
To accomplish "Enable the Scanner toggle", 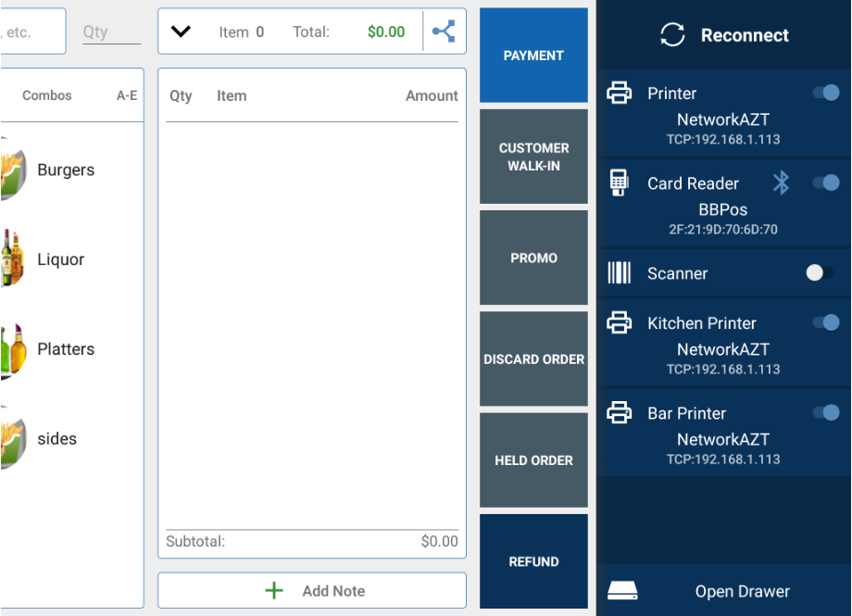I will pos(819,273).
